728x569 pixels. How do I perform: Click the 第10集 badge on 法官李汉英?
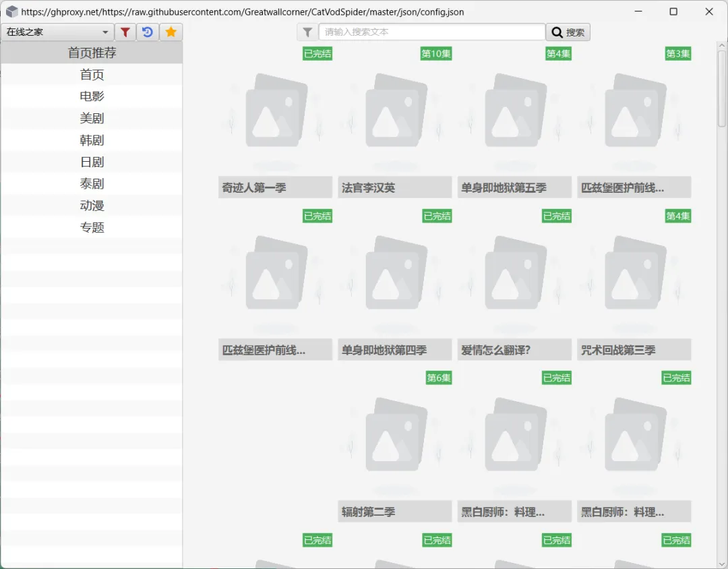point(436,54)
